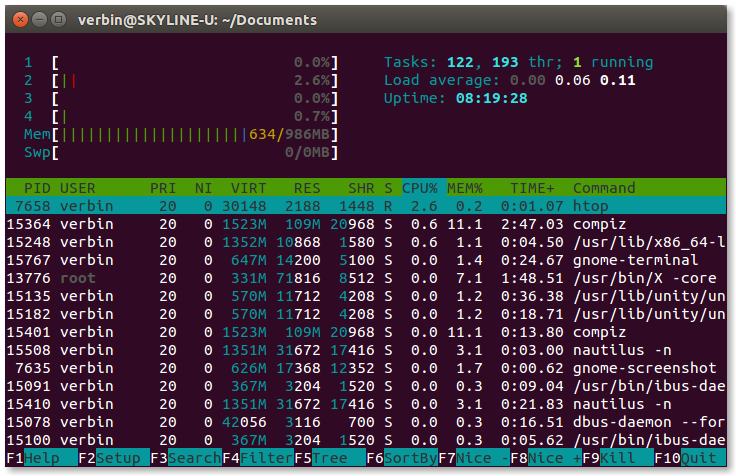Click the terminal window title text
Screen dimensions: 736x476
(x=197, y=20)
